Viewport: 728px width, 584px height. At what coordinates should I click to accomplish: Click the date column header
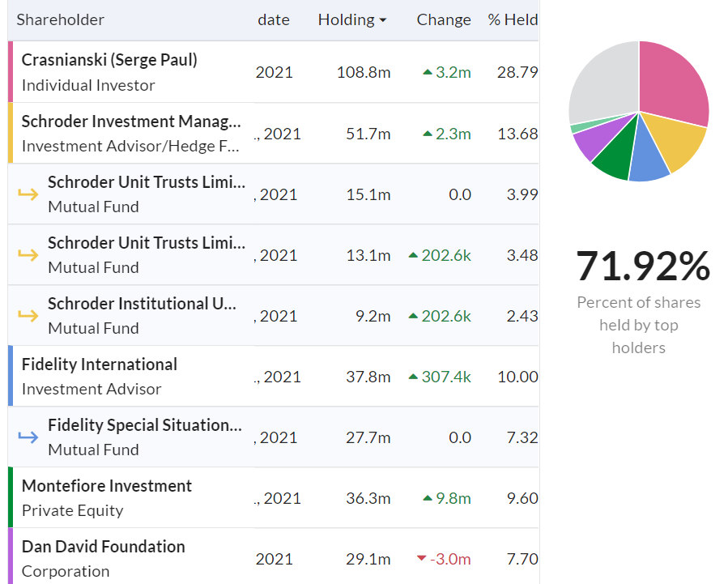pos(274,20)
